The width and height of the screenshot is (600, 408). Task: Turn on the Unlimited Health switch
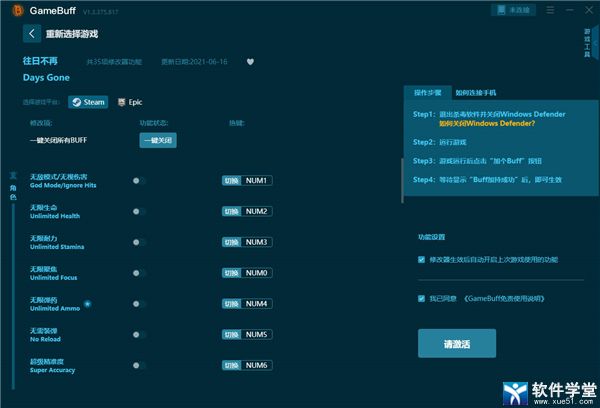138,212
